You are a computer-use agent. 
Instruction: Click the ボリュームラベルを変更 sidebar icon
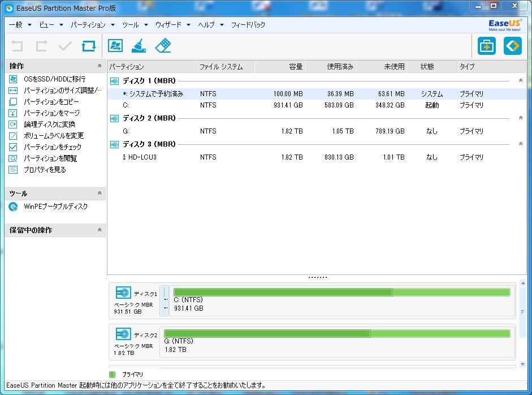[x=13, y=136]
